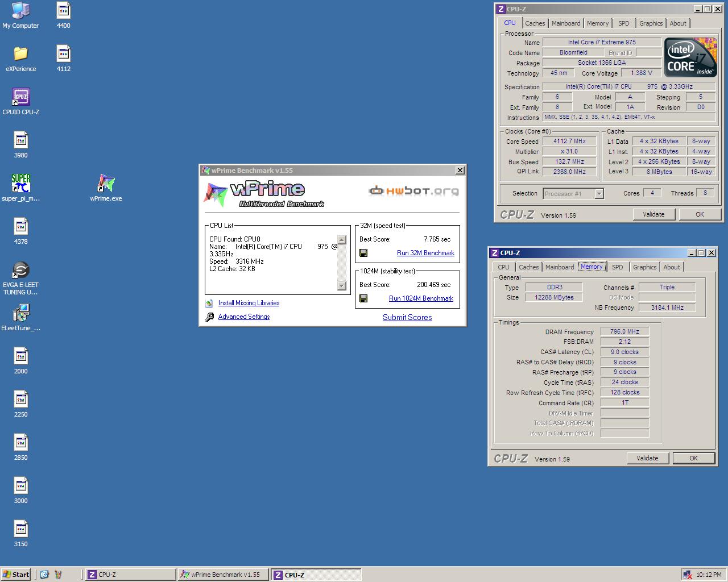Screen dimensions: 728x582
Task: Switch to Memory tab in top CPU-Z
Action: point(598,23)
